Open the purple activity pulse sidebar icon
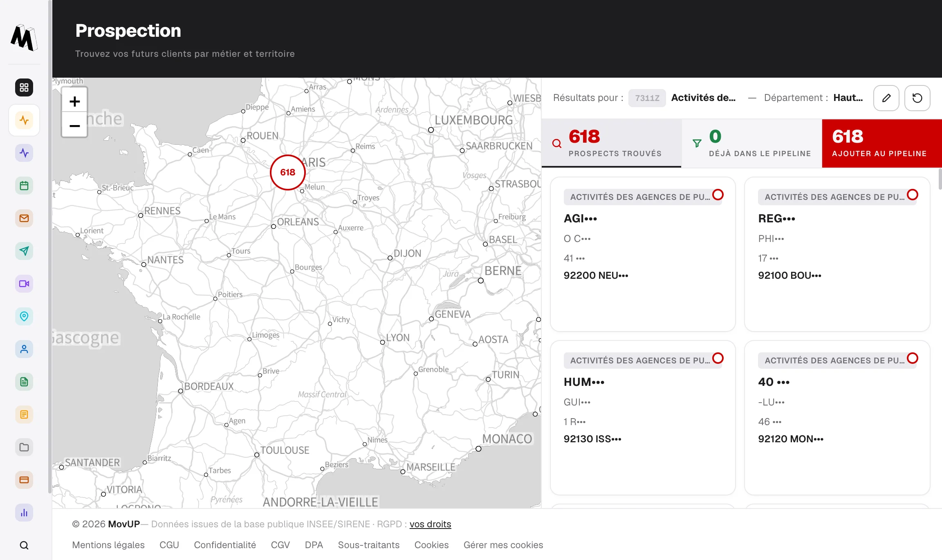 pyautogui.click(x=24, y=153)
